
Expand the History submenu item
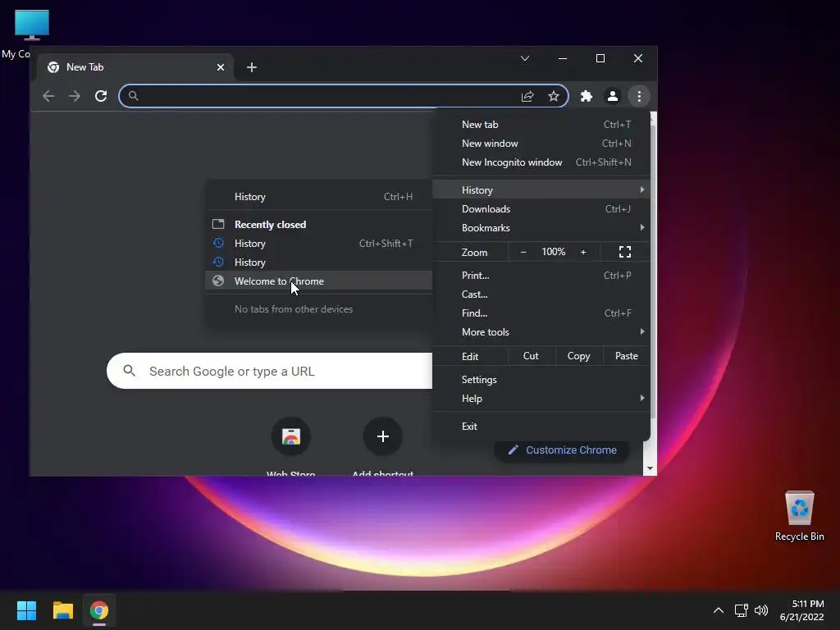(x=541, y=189)
